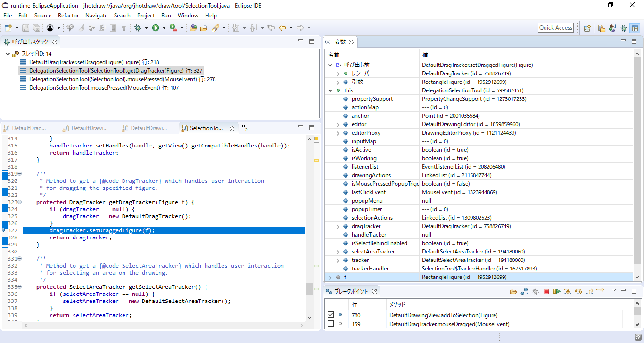Switch to the DefaultDrag... editor tab
The width and height of the screenshot is (644, 343).
tap(29, 128)
